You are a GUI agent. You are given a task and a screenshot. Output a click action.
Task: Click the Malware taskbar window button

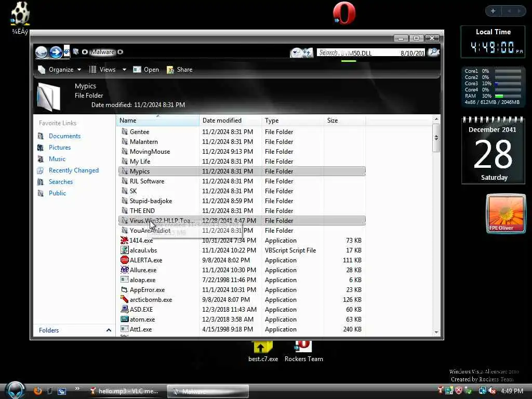(208, 391)
